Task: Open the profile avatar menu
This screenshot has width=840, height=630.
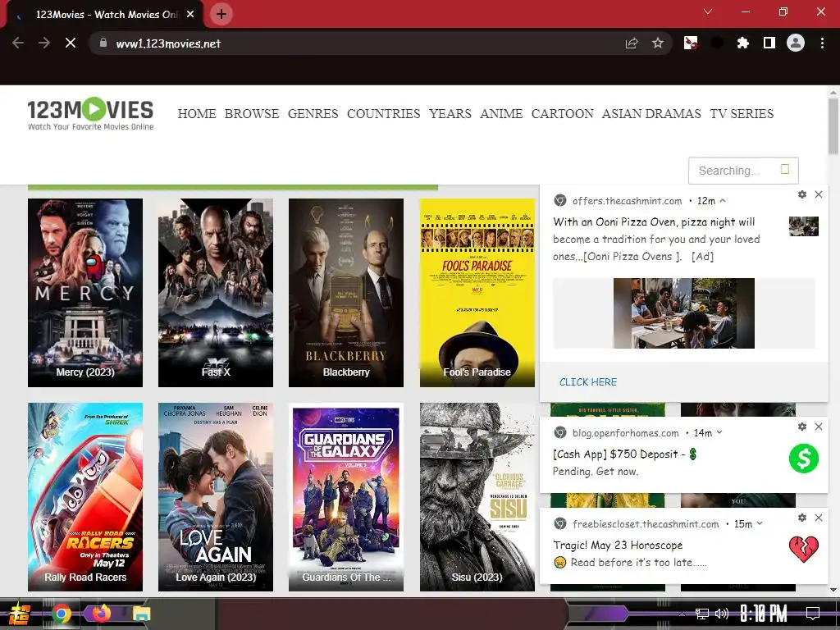Action: coord(796,43)
